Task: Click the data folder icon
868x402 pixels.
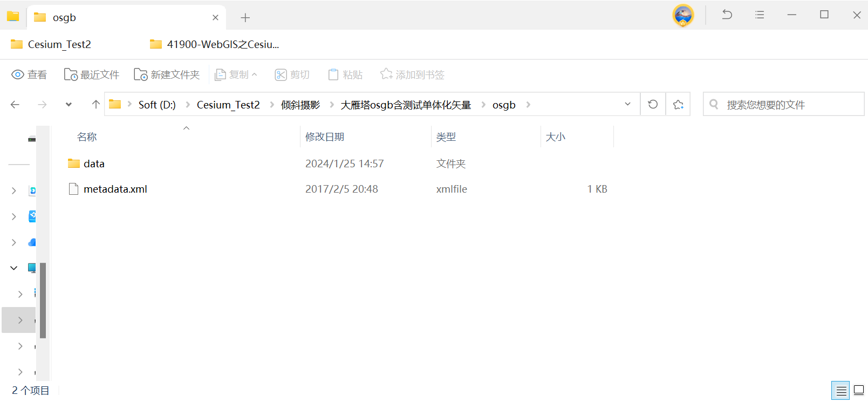Action: 74,163
